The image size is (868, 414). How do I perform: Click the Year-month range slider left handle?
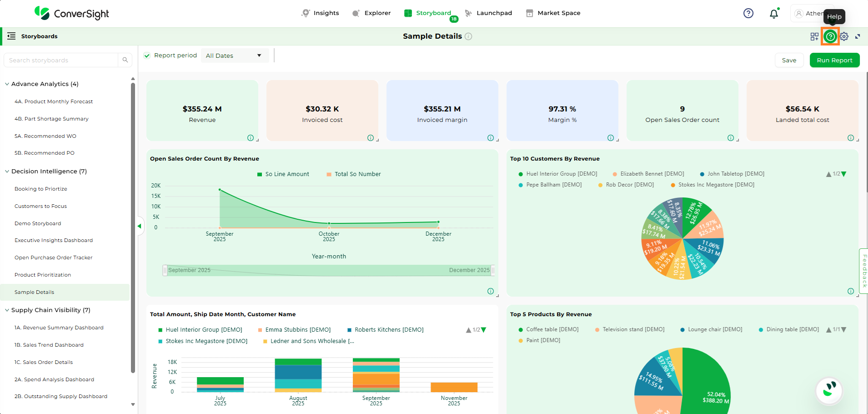tap(165, 270)
